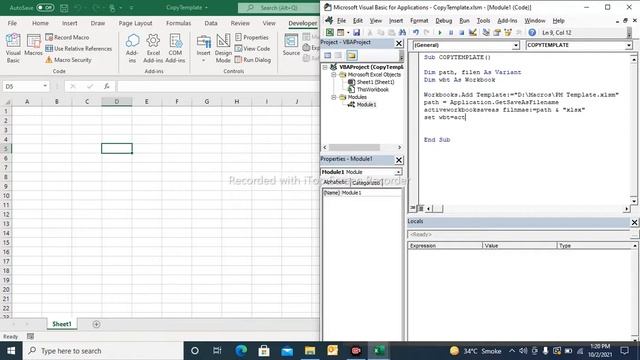This screenshot has height=360, width=640.
Task: Switch to Procedure View in code window
Action: coord(413,209)
